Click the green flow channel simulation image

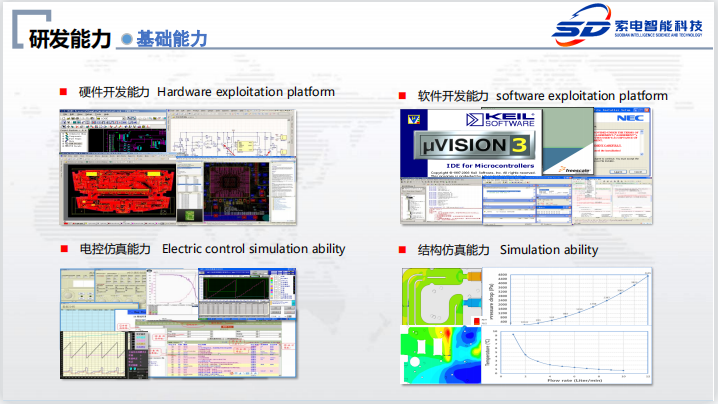point(441,297)
